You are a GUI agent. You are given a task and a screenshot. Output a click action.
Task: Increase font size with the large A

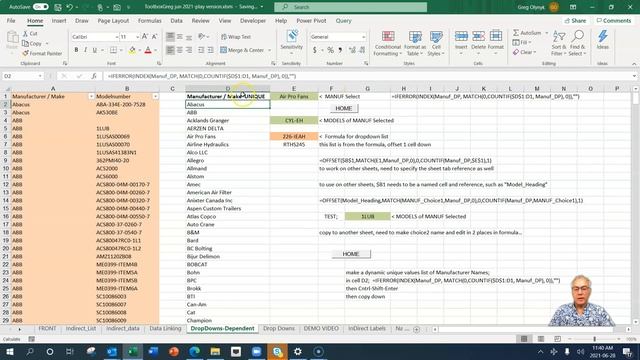pos(145,37)
